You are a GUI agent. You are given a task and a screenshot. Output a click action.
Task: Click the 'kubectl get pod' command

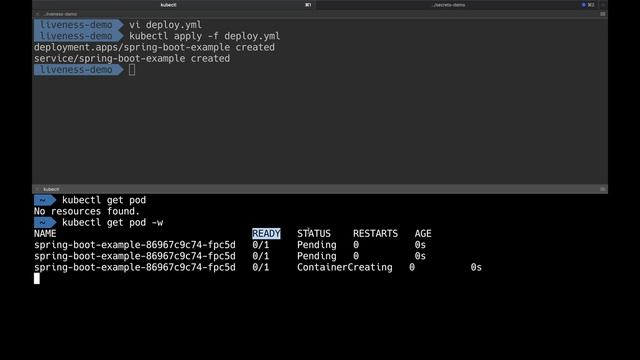coord(104,200)
